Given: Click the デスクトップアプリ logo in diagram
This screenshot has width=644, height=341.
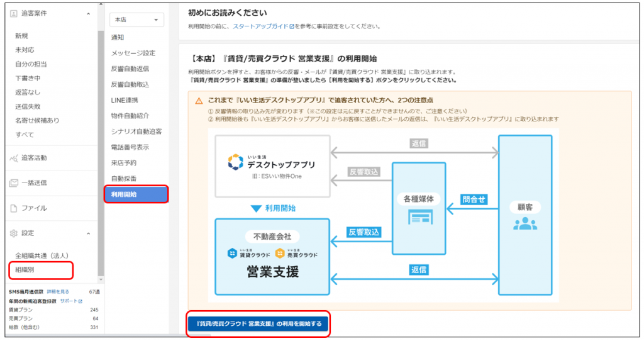Looking at the screenshot, I should pyautogui.click(x=236, y=162).
